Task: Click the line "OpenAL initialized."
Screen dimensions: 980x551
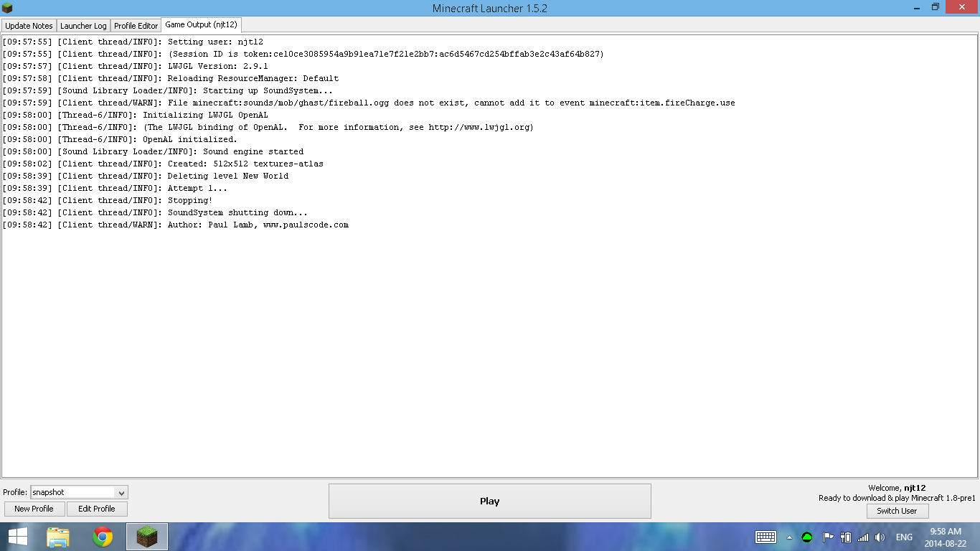Action: tap(120, 139)
